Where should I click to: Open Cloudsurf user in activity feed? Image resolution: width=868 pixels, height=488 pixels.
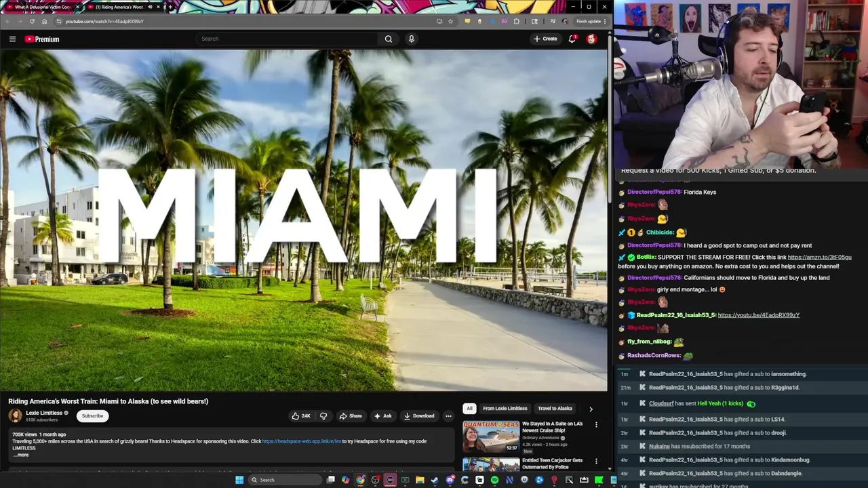[x=661, y=404]
